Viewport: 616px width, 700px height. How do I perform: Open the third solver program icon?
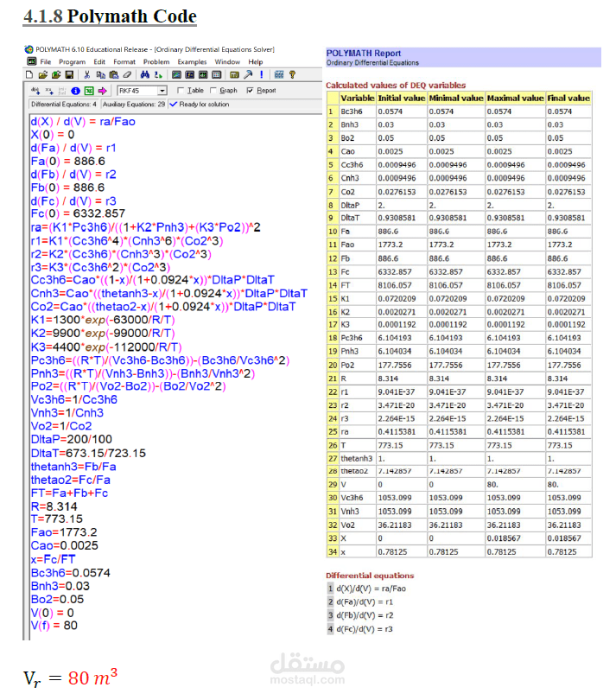[x=203, y=74]
